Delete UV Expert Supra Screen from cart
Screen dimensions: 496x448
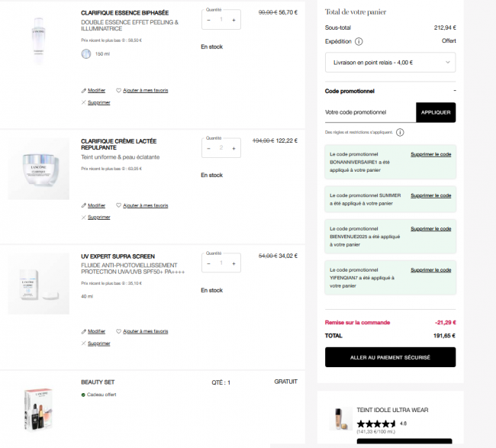96,343
